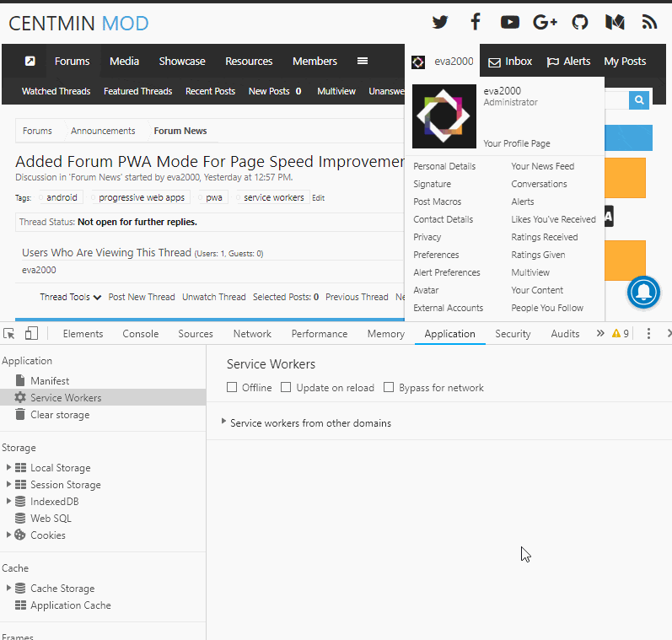This screenshot has width=672, height=640.
Task: Expand IndexedDB tree node
Action: (x=8, y=501)
